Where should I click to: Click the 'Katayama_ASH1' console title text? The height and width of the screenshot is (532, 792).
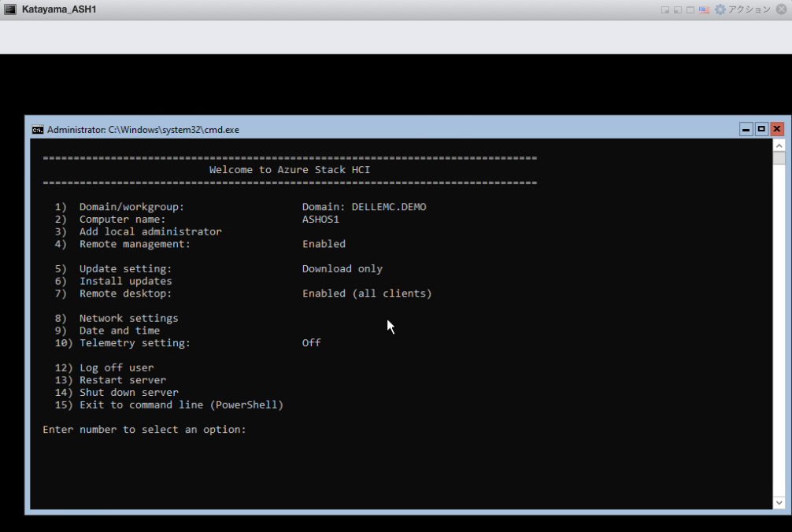point(59,9)
